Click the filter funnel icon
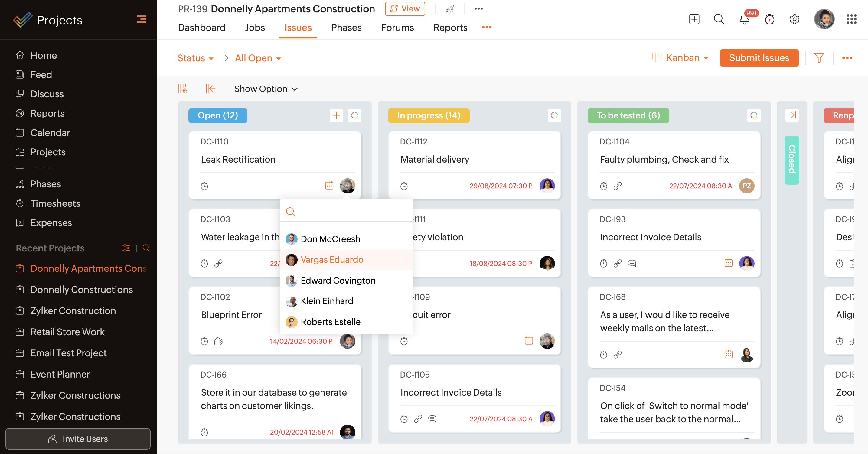This screenshot has height=454, width=868. [x=819, y=58]
